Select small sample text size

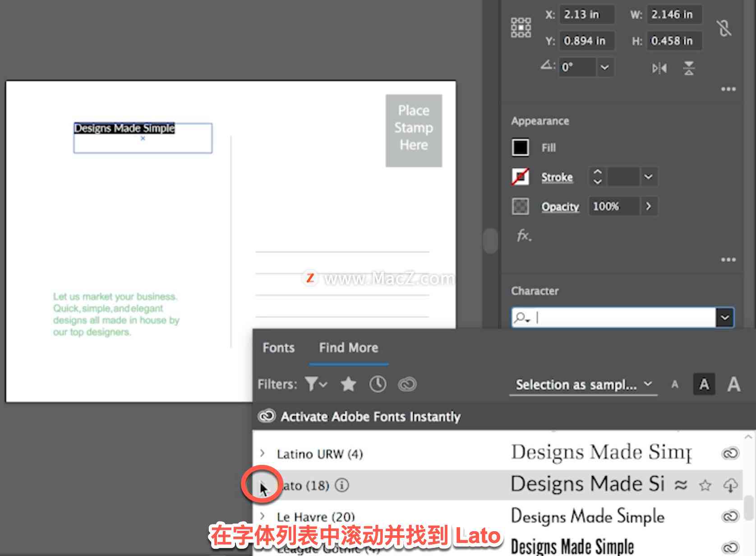(675, 385)
